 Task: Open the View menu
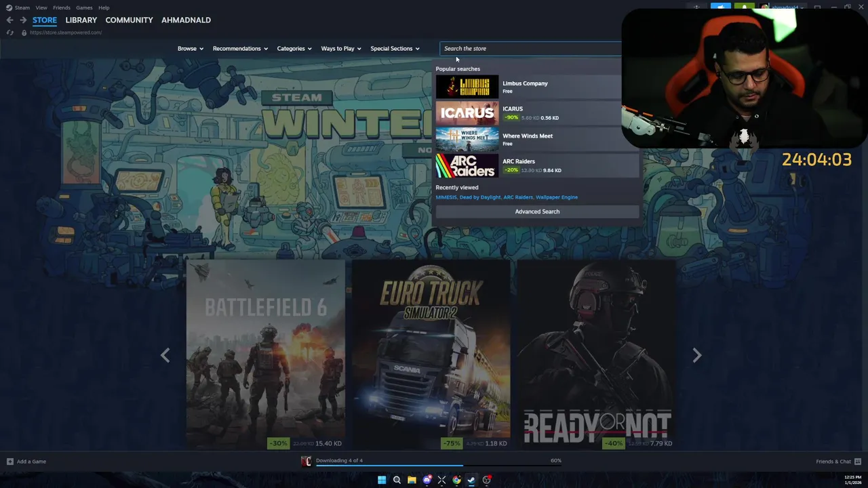41,7
